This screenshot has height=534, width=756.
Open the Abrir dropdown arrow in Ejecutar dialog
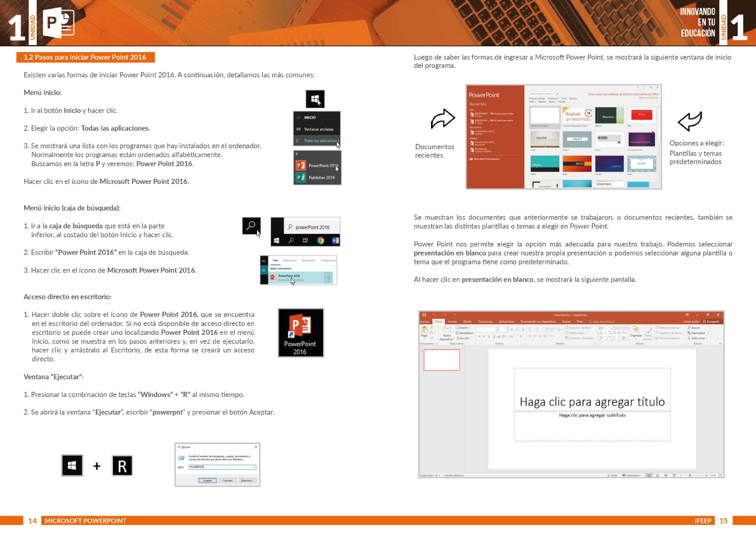click(254, 467)
